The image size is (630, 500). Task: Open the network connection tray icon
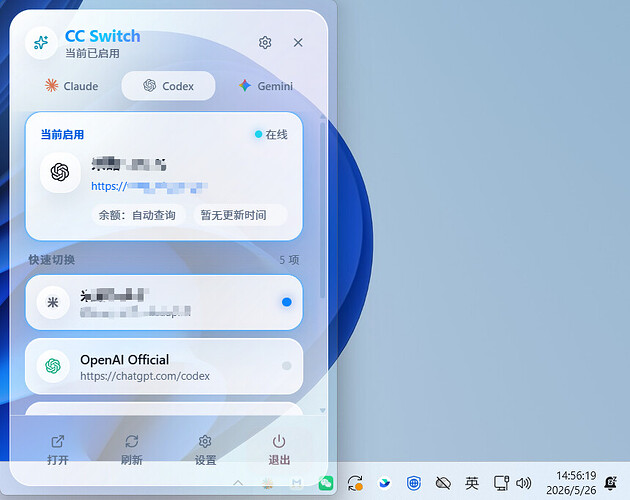coord(501,483)
